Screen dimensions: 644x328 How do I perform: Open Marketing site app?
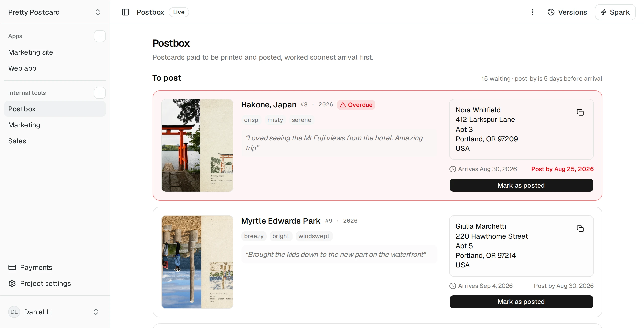point(55,52)
